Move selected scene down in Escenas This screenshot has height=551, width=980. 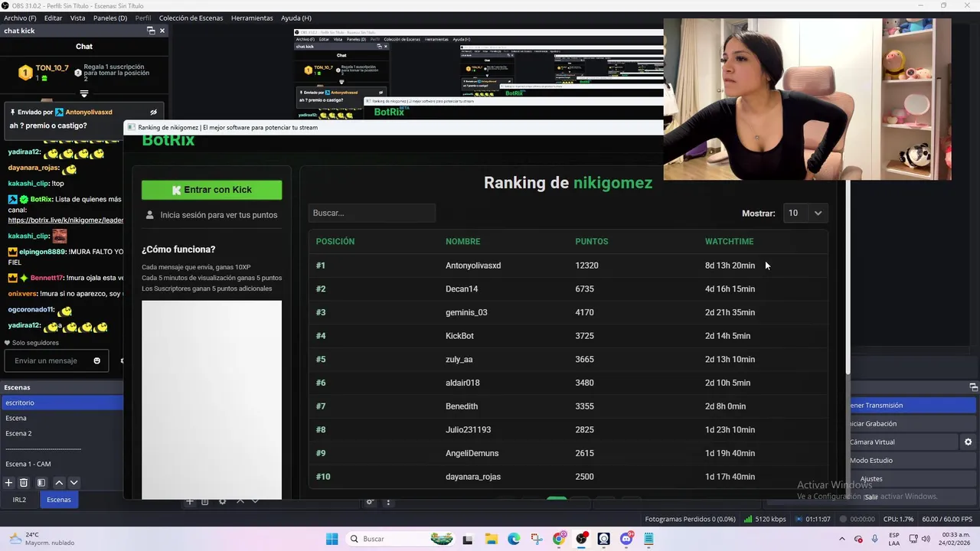tap(73, 483)
